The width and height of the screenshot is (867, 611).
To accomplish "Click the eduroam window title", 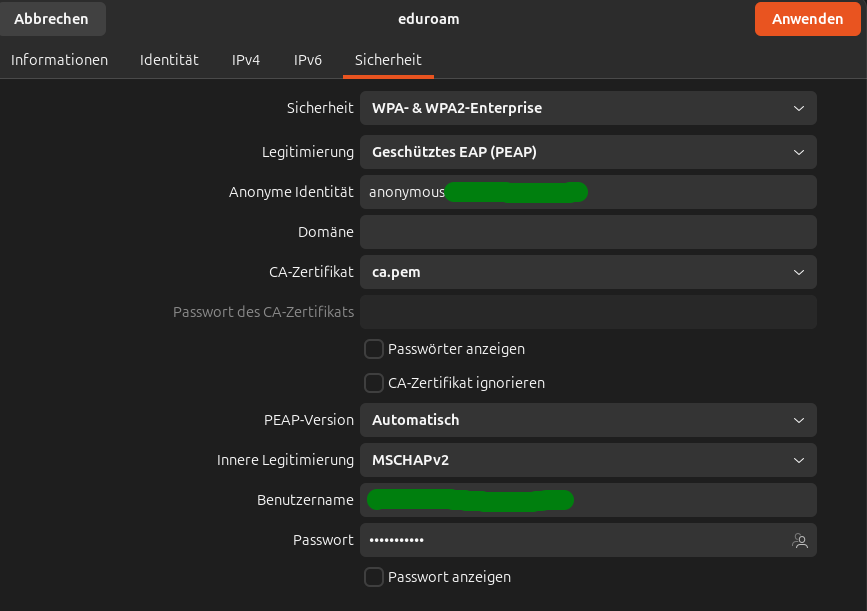I will [x=429, y=19].
